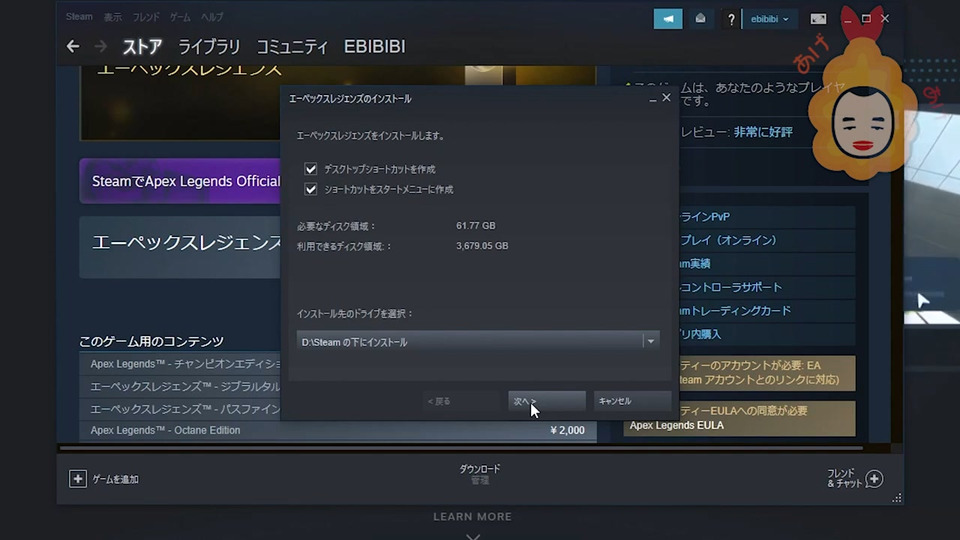Open the フレンド menu
Viewport: 960px width, 540px height.
146,17
